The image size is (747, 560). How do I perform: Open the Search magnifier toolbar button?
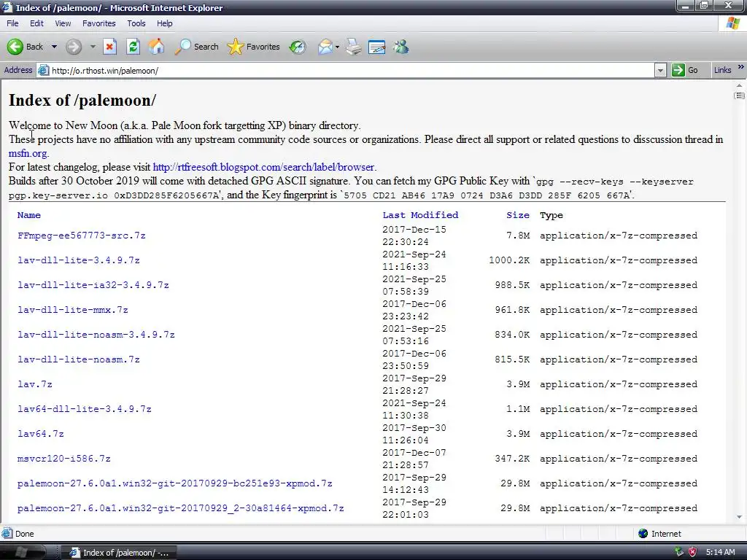coord(196,47)
